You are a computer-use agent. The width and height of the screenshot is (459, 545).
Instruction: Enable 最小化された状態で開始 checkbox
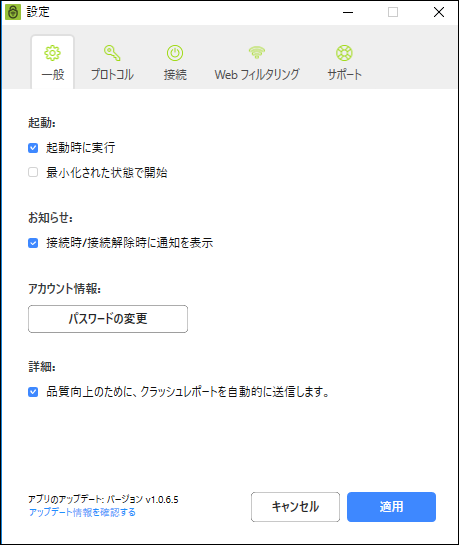[x=33, y=172]
